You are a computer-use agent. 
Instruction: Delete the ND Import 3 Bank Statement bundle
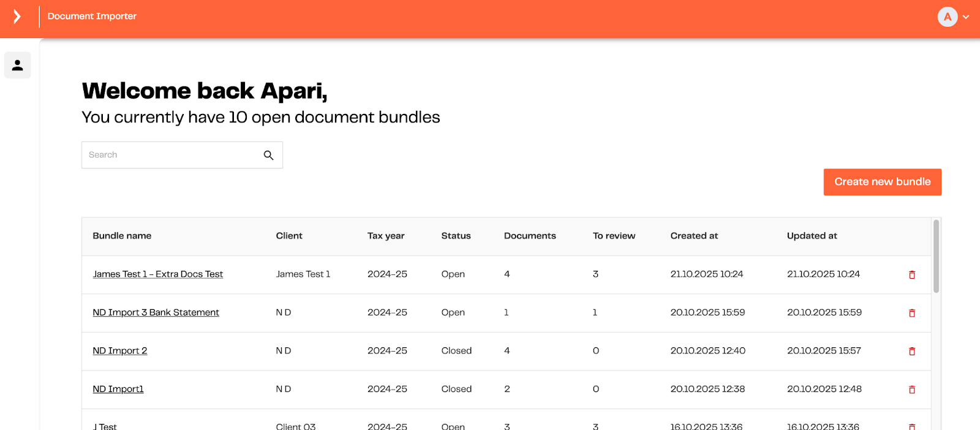click(911, 313)
